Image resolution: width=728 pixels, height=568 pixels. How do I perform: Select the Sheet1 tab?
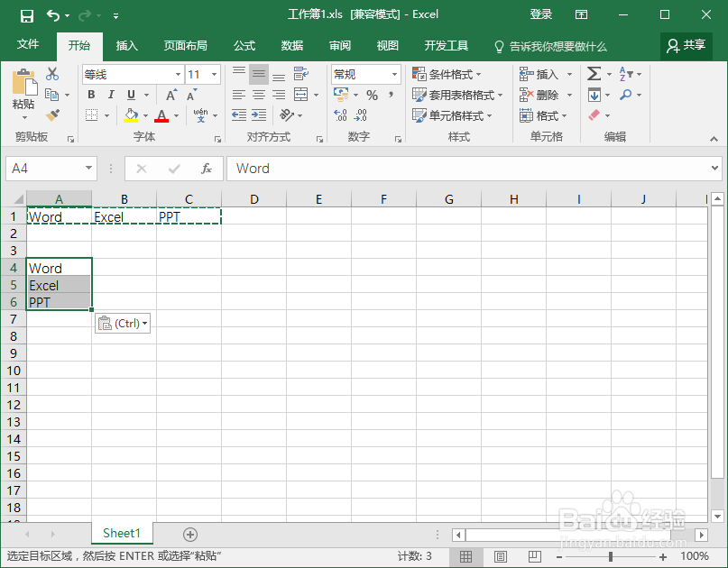click(122, 533)
